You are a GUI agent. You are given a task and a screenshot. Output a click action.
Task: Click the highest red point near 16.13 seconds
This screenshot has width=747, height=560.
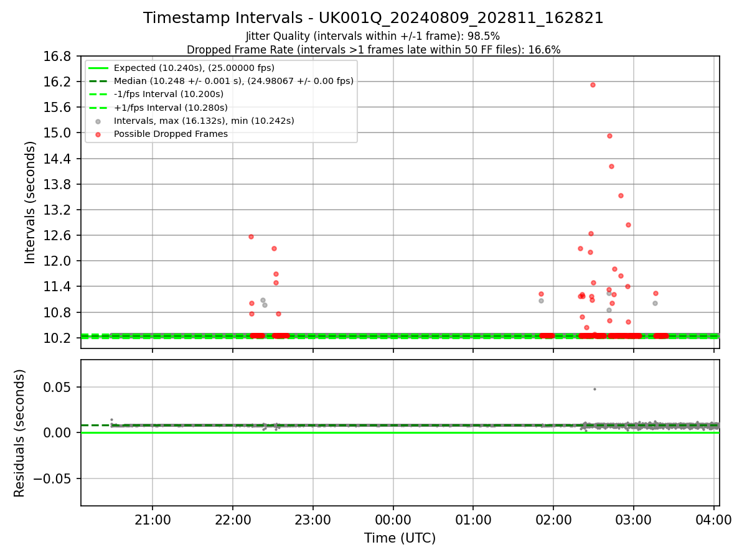click(593, 85)
